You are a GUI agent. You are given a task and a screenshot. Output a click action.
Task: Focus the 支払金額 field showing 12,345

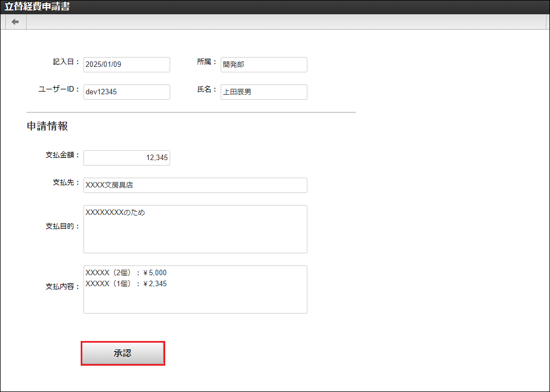point(126,158)
